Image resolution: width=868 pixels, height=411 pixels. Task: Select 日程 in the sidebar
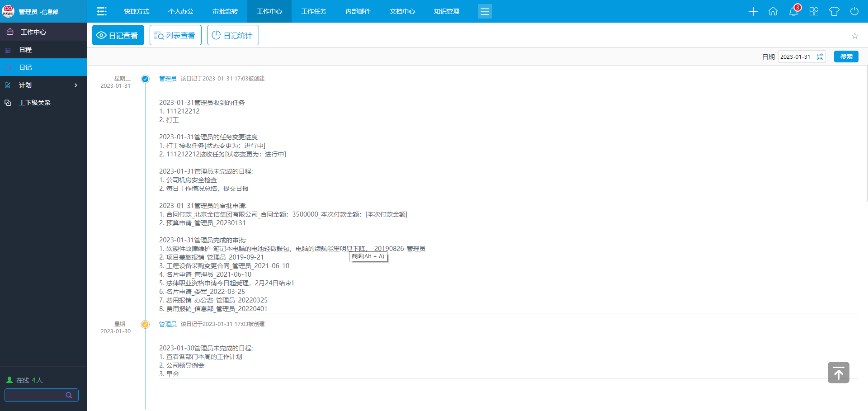coord(25,50)
